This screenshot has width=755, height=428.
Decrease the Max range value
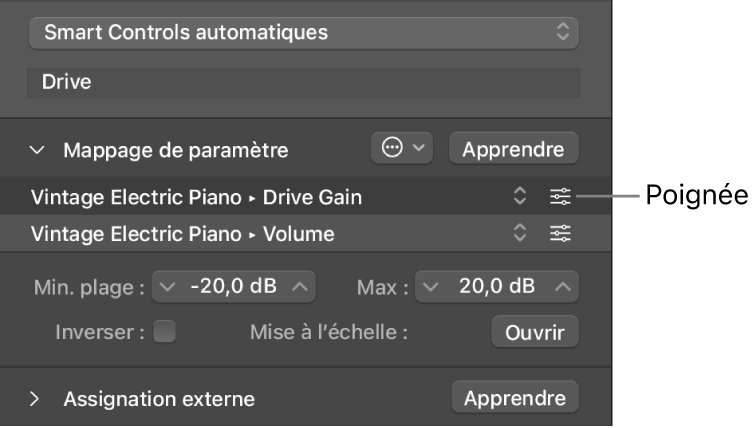430,287
